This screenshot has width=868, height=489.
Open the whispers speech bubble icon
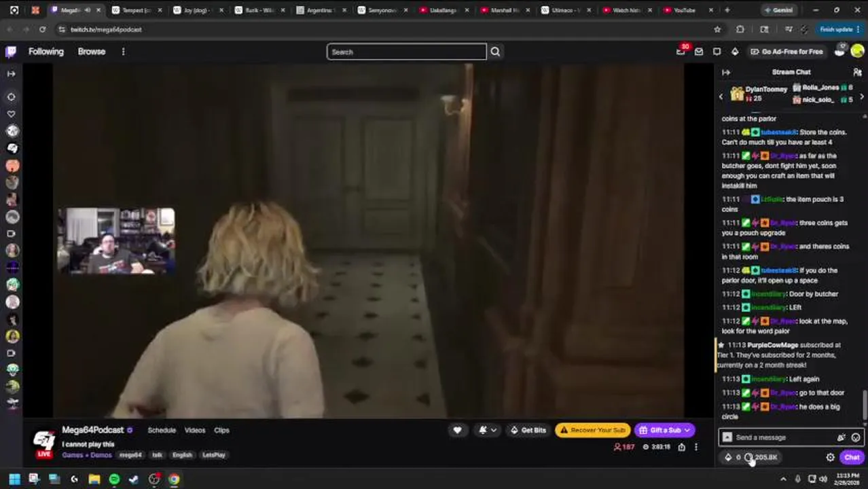pyautogui.click(x=717, y=52)
